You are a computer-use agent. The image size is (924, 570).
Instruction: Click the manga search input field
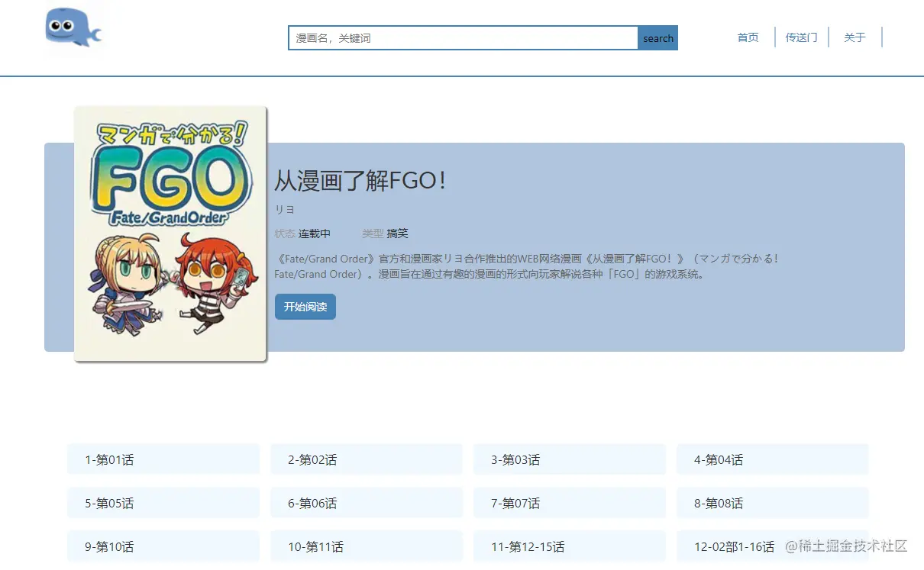coord(458,37)
